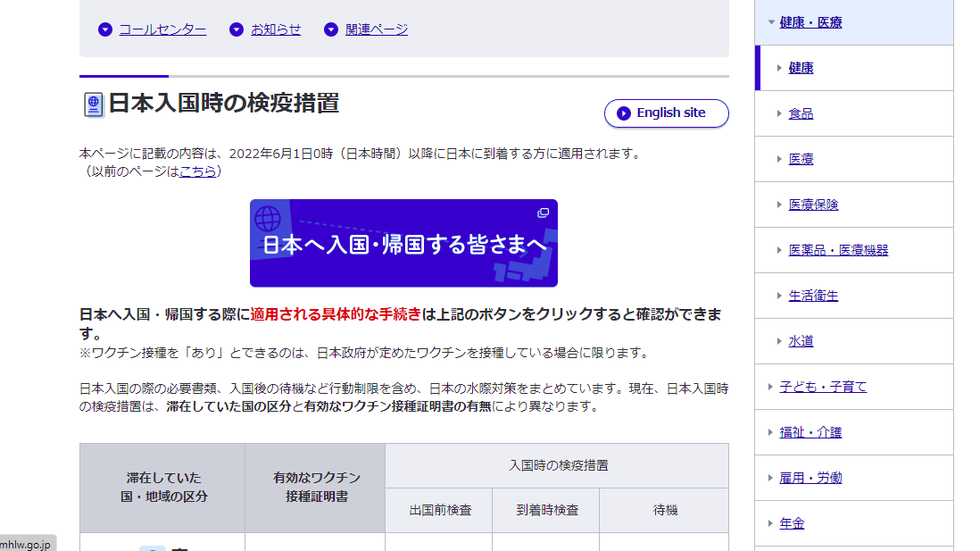Screen dimensions: 980x551
Task: Click the new-window icon on the blue banner
Action: point(544,213)
